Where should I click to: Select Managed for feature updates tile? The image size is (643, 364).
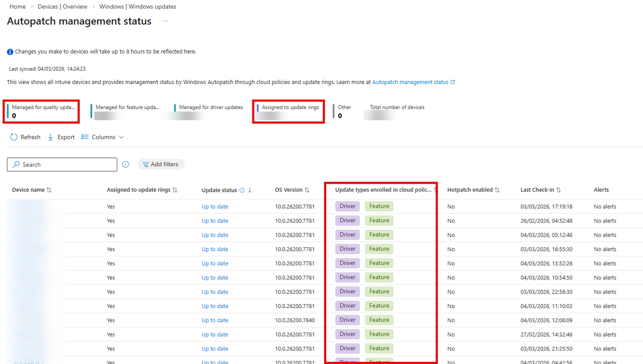click(126, 111)
